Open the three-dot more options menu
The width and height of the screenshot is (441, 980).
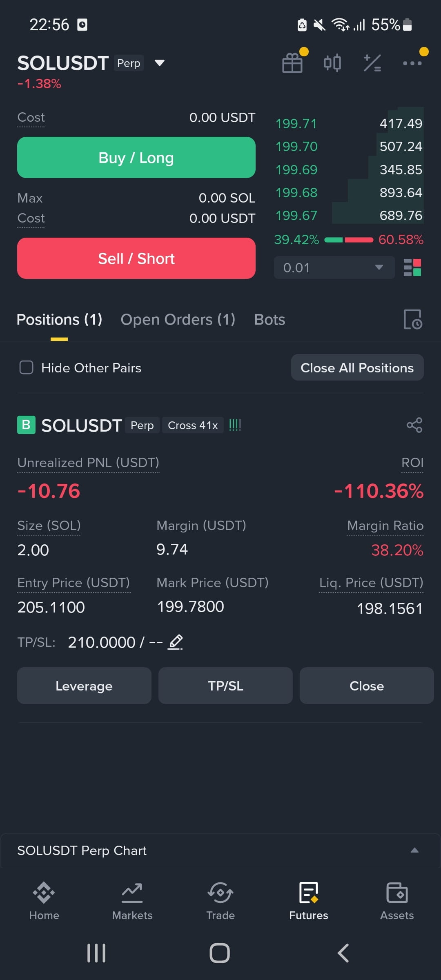tap(412, 63)
